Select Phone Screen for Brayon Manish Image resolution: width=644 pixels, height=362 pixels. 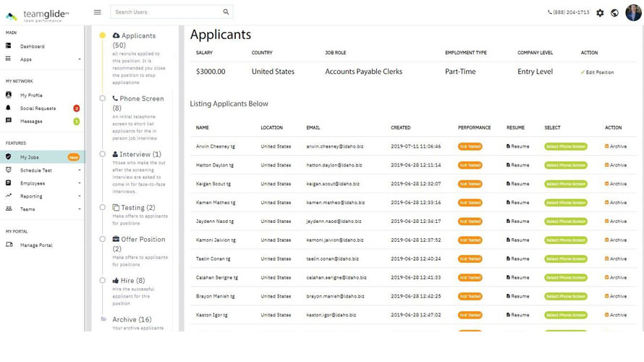pos(566,296)
